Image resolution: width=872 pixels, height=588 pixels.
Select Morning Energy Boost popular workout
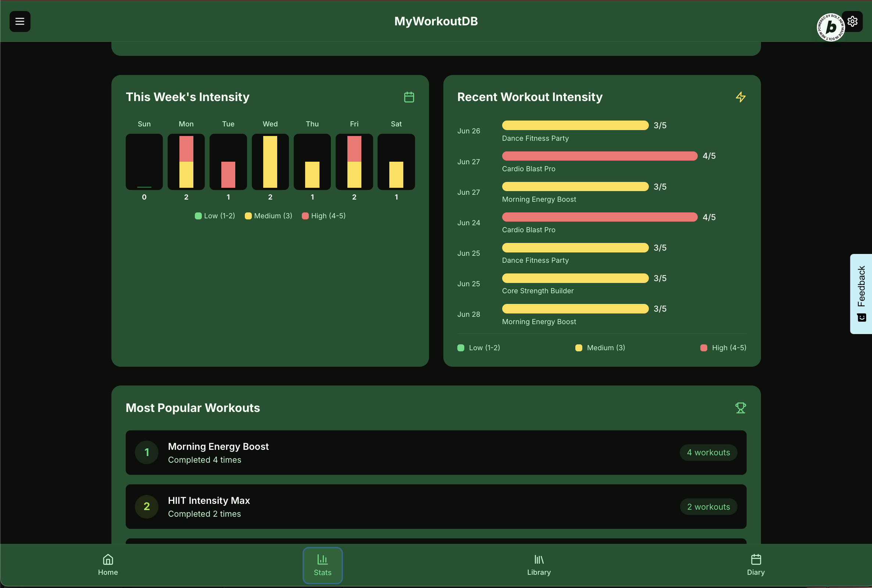[x=218, y=447]
